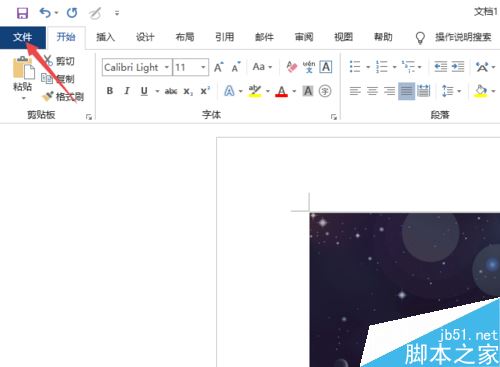The image size is (500, 367).
Task: Switch to the 设计 (Design) tab
Action: [145, 37]
